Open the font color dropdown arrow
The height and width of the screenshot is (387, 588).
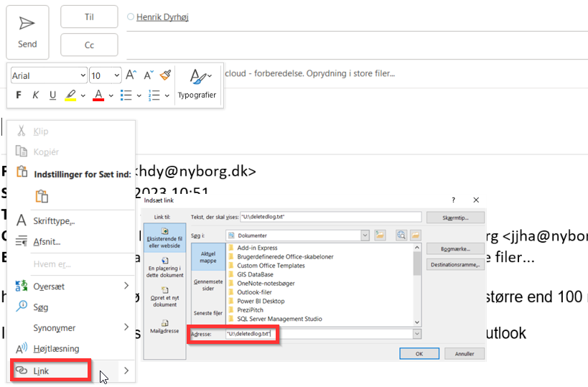pos(111,95)
